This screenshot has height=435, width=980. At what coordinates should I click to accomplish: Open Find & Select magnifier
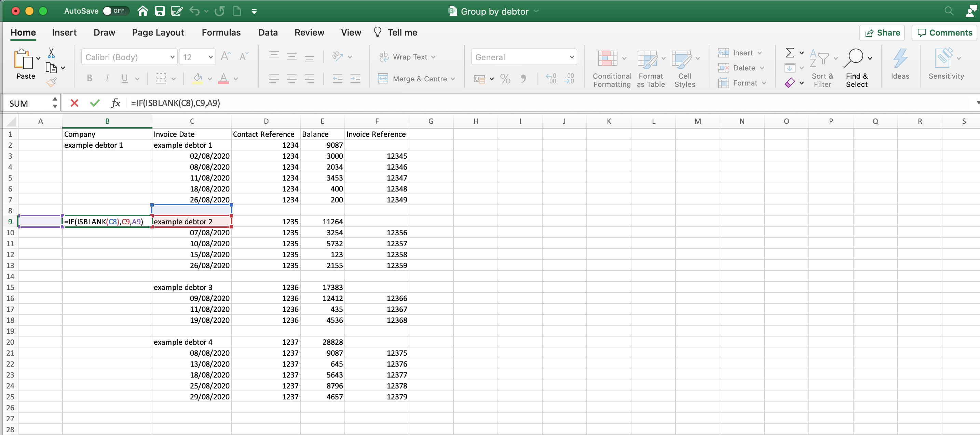pyautogui.click(x=857, y=68)
